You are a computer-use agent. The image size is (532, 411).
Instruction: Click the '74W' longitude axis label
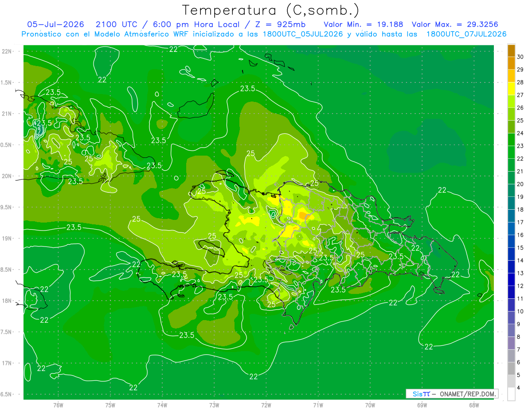(162, 405)
